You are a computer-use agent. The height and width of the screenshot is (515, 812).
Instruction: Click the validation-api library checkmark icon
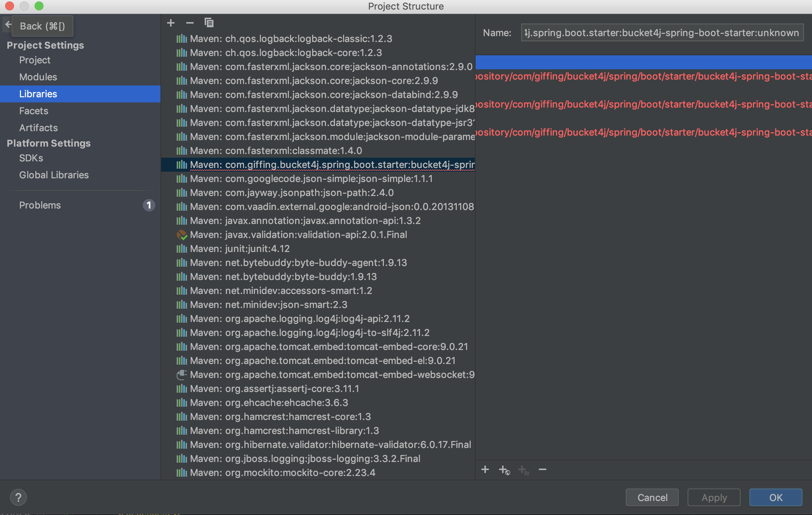click(x=182, y=235)
